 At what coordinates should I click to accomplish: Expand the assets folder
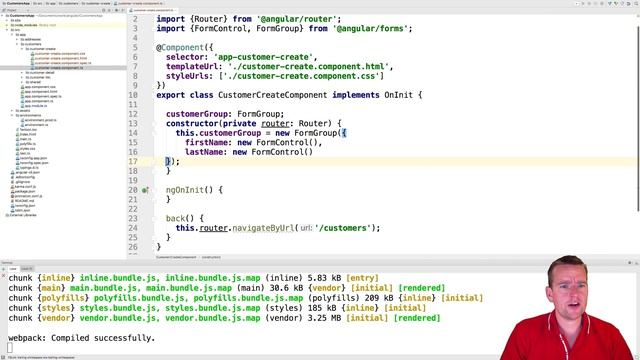(12, 111)
